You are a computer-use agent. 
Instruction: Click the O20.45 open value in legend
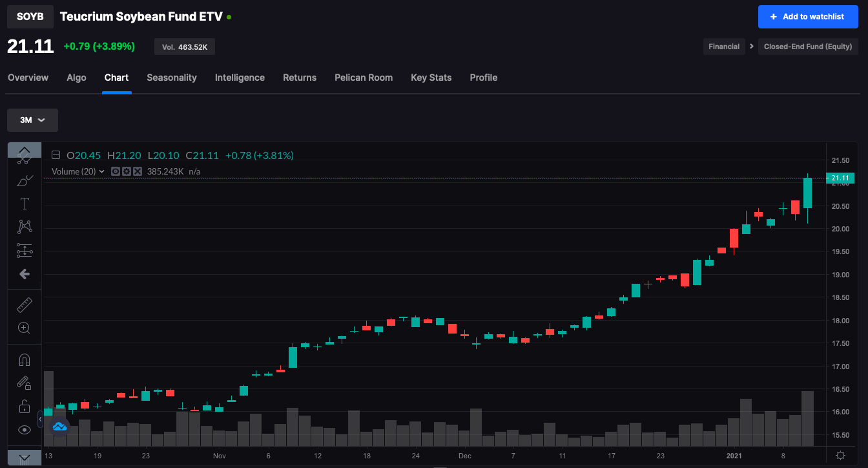tap(84, 155)
